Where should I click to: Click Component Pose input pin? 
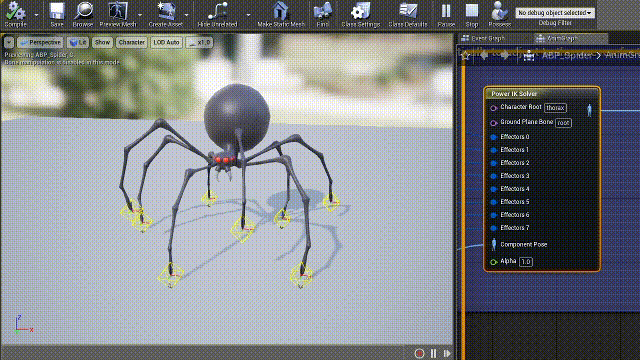(x=493, y=244)
